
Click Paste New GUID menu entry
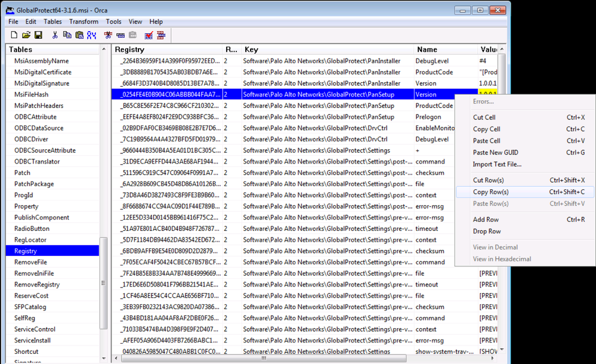coord(495,153)
